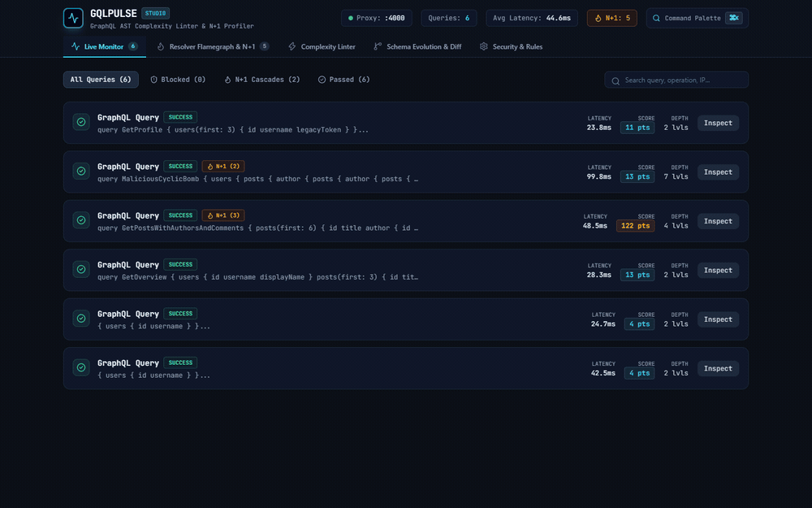Image resolution: width=812 pixels, height=508 pixels.
Task: Click the 5 count badge on Resolver Flamegraph tab
Action: point(264,46)
